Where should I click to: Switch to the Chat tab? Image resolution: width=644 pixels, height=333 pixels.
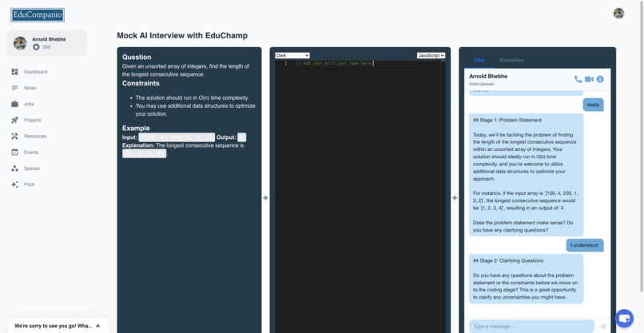click(x=479, y=60)
